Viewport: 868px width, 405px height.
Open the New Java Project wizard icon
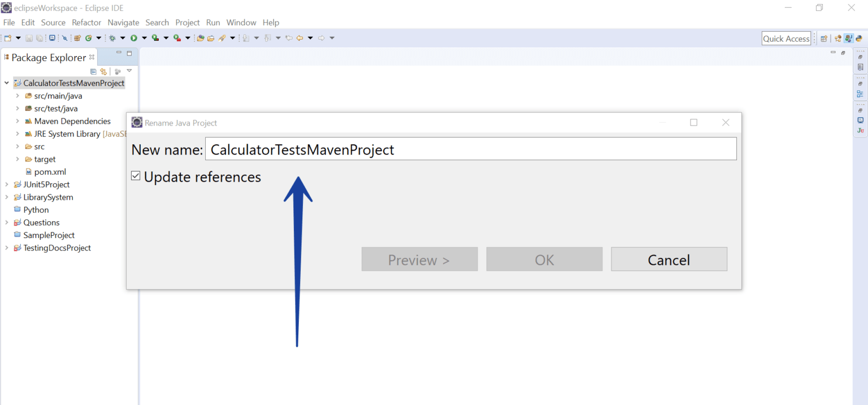click(x=77, y=37)
